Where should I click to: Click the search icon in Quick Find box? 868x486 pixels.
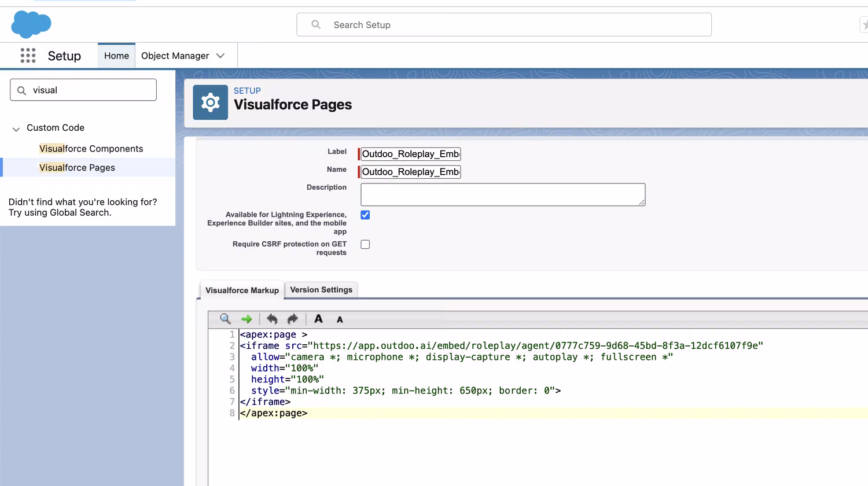click(22, 90)
